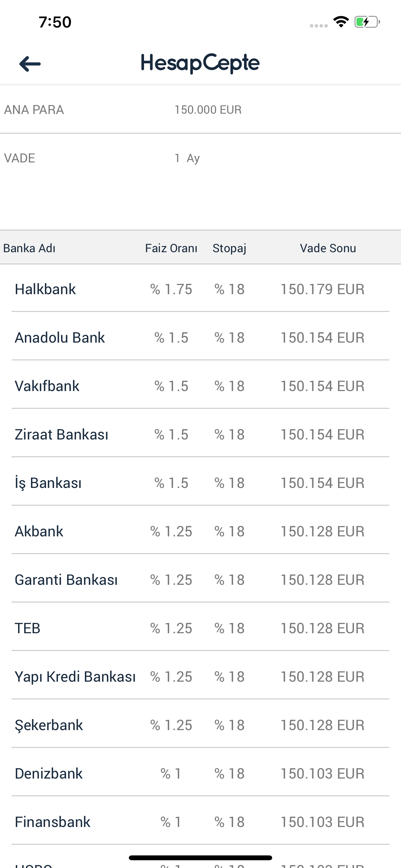Select the Anadolu Bank entry

coord(200,338)
